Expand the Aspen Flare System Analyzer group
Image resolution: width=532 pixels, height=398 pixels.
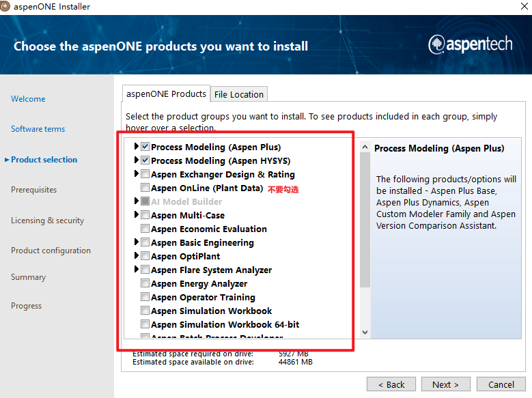pyautogui.click(x=137, y=270)
